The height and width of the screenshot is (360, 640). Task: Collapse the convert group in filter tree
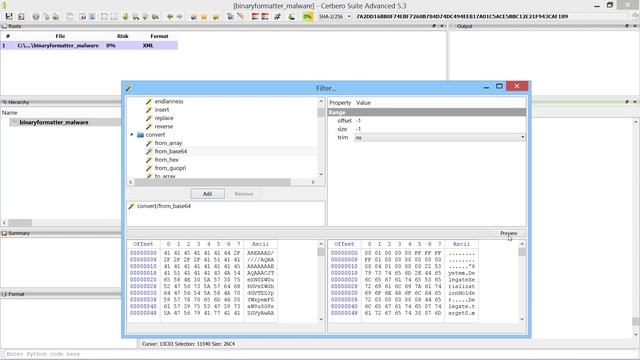point(132,135)
